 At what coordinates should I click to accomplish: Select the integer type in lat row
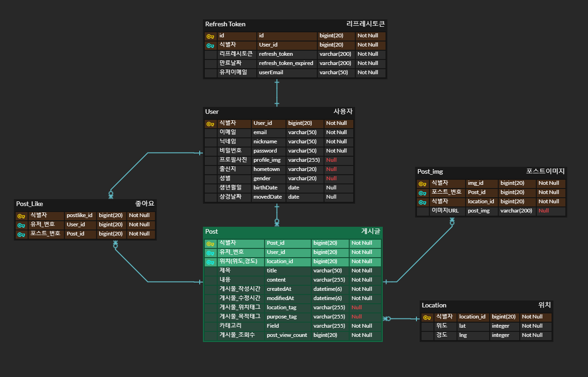(500, 326)
